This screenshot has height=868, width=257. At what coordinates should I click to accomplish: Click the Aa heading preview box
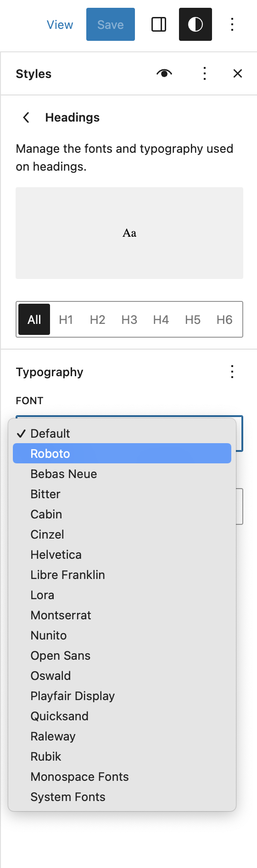(129, 233)
